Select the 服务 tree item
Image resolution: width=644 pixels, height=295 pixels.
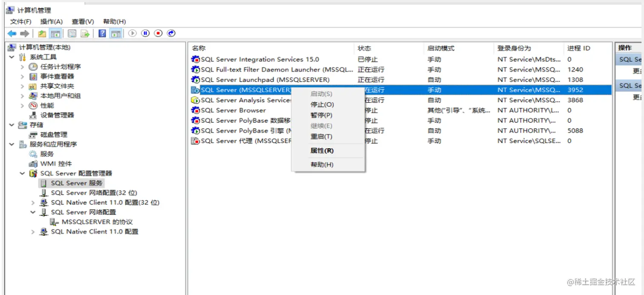click(x=47, y=154)
